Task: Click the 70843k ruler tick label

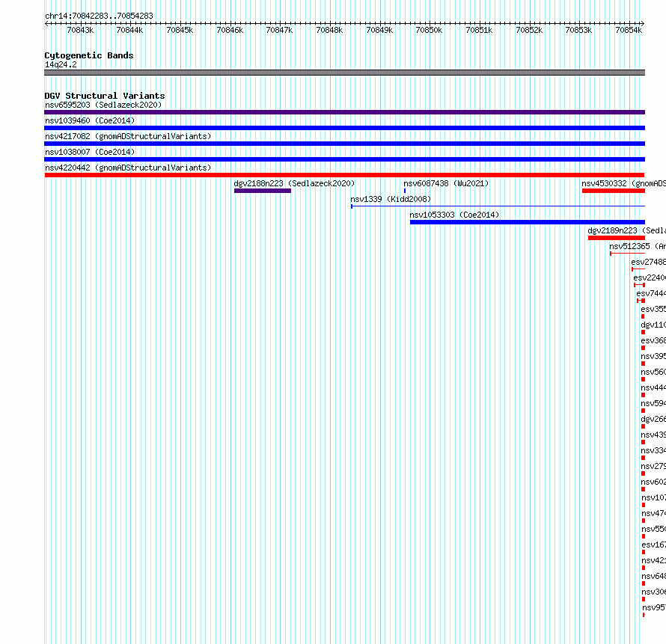Action: point(80,30)
